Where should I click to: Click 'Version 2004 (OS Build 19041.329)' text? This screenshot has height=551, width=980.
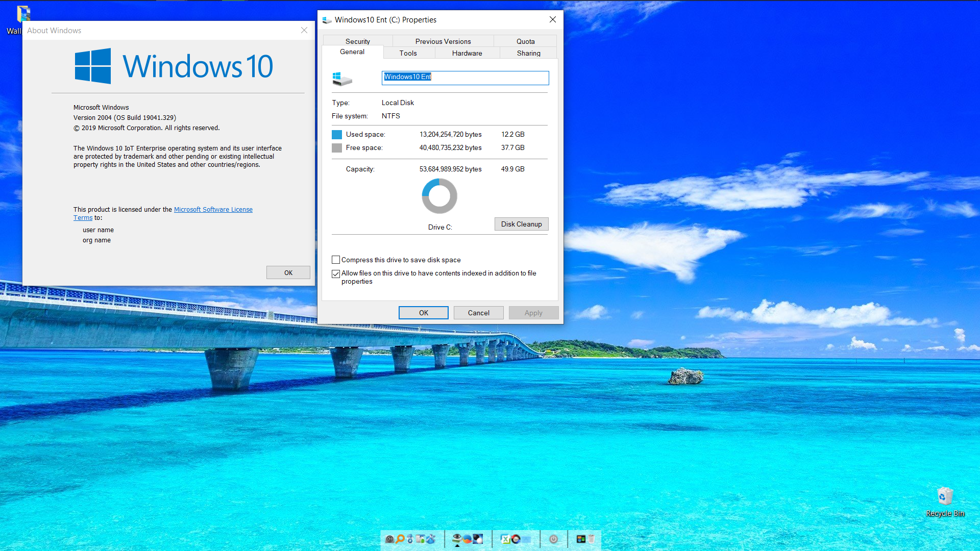pos(125,117)
